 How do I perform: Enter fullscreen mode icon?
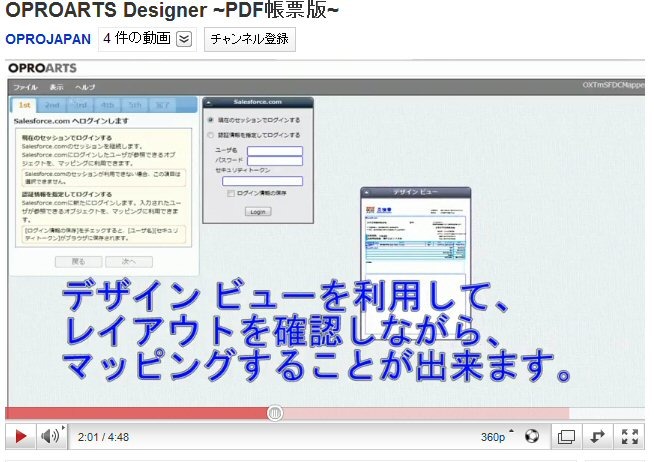(x=629, y=437)
